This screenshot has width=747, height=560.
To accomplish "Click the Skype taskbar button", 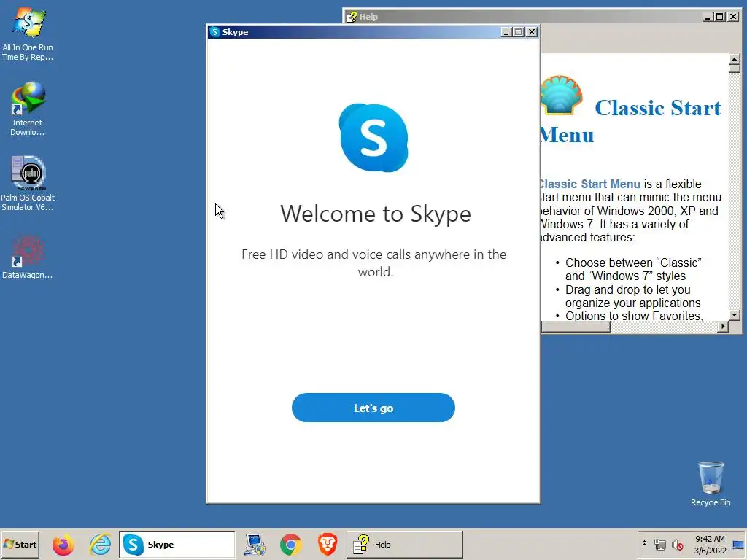I will pos(177,544).
